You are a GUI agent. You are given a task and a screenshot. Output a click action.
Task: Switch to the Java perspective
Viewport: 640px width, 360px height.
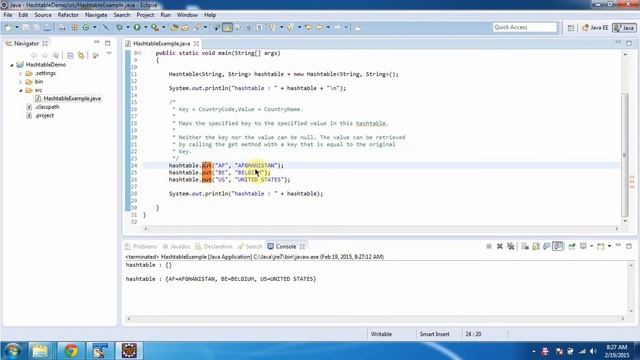tap(624, 28)
